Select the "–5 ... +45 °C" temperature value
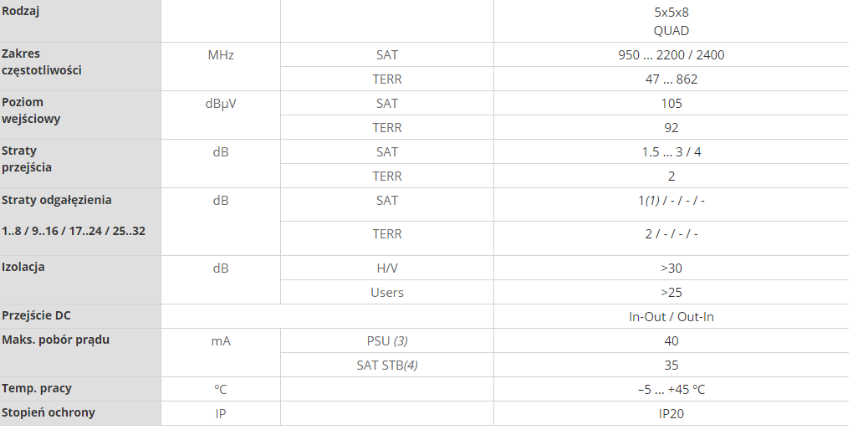The width and height of the screenshot is (868, 445). click(671, 390)
